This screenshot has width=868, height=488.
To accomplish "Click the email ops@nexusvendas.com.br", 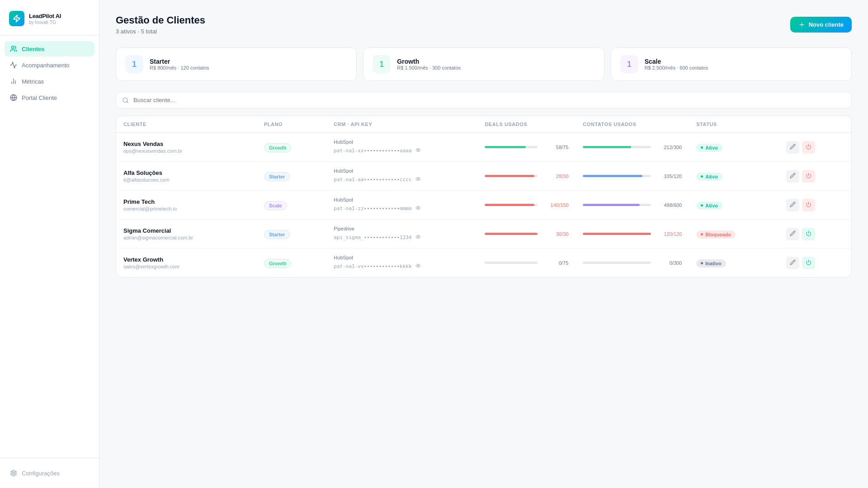I will click(x=153, y=151).
